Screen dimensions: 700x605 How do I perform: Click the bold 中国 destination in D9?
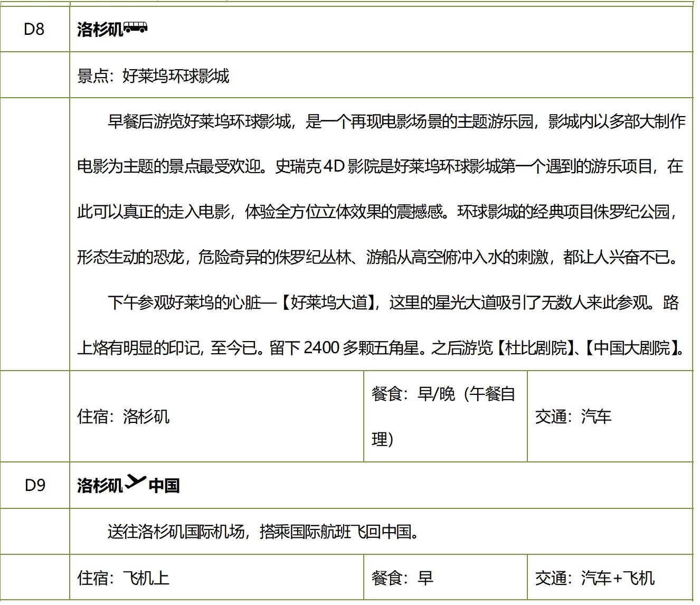click(164, 486)
